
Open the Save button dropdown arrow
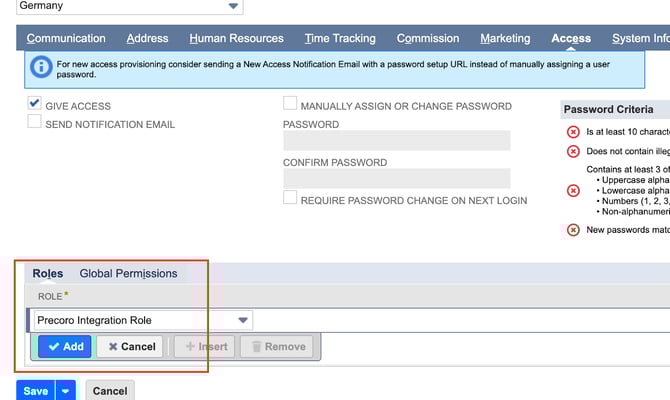65,391
